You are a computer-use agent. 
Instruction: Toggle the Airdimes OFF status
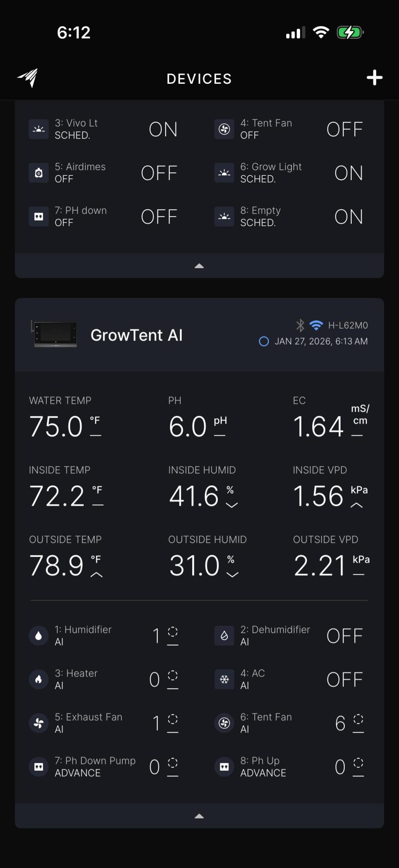159,173
